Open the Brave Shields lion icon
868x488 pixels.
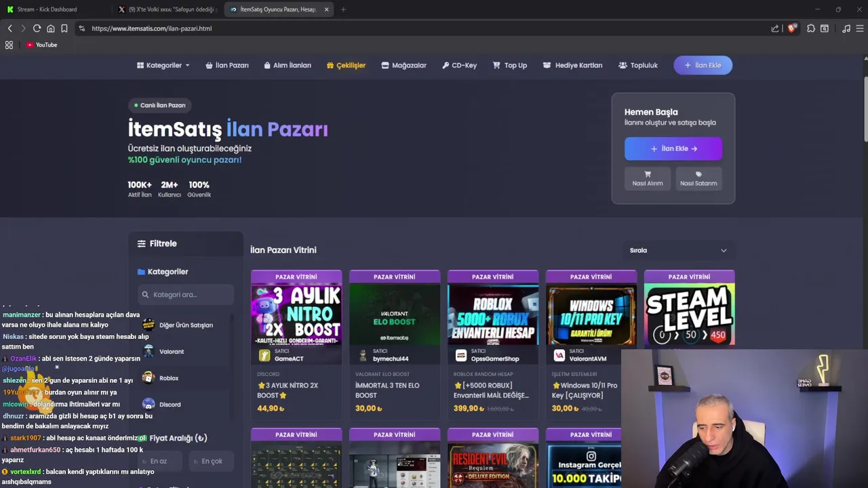[x=791, y=28]
